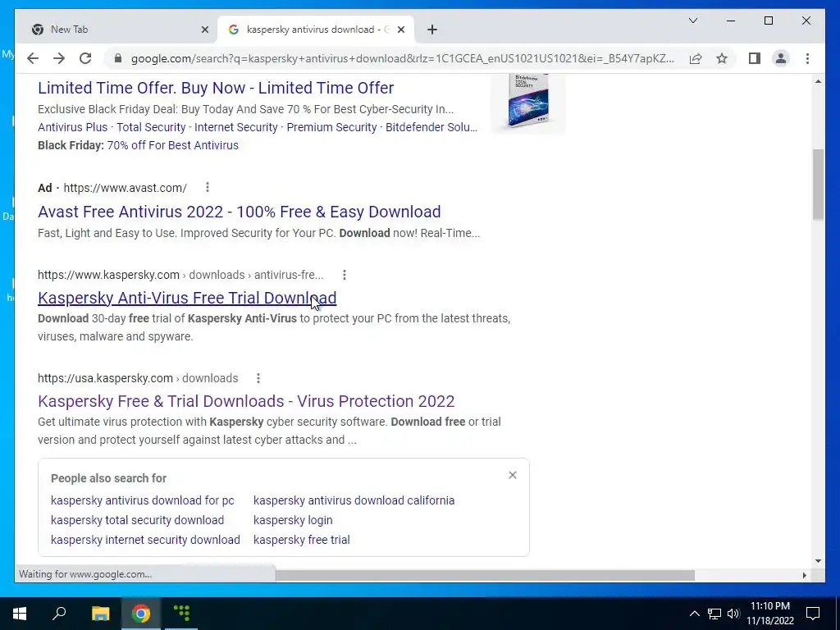Open the Windows Start menu
Image resolution: width=840 pixels, height=630 pixels.
click(x=20, y=614)
